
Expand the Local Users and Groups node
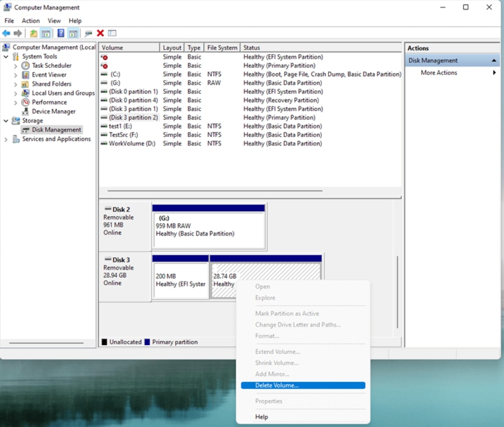coord(16,93)
